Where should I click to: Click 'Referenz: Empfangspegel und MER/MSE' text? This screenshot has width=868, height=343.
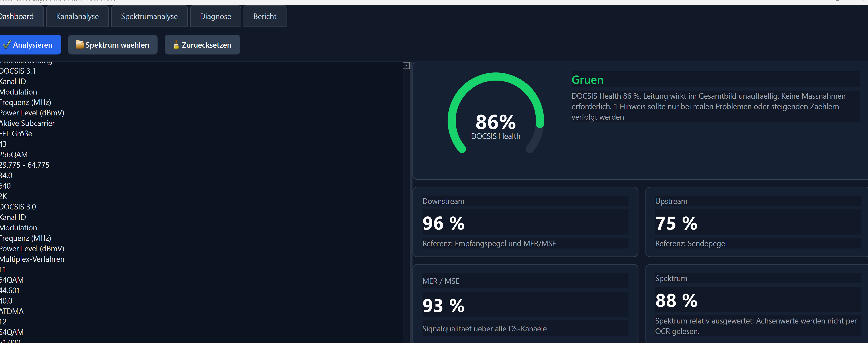[489, 244]
